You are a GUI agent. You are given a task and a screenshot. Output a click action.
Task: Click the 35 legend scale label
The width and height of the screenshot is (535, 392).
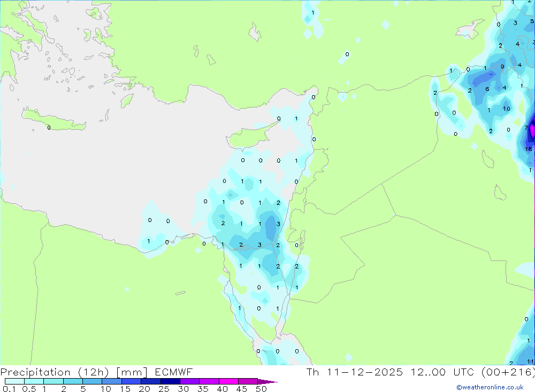click(x=203, y=389)
